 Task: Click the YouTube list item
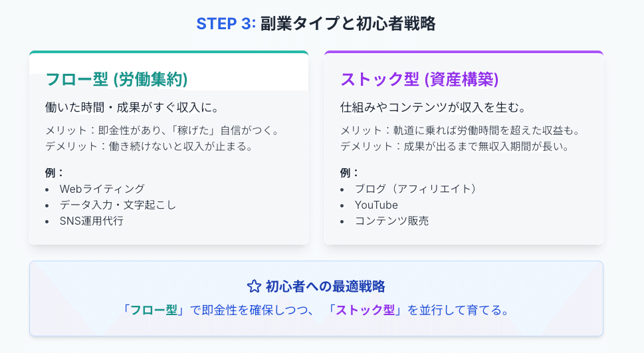(x=376, y=205)
